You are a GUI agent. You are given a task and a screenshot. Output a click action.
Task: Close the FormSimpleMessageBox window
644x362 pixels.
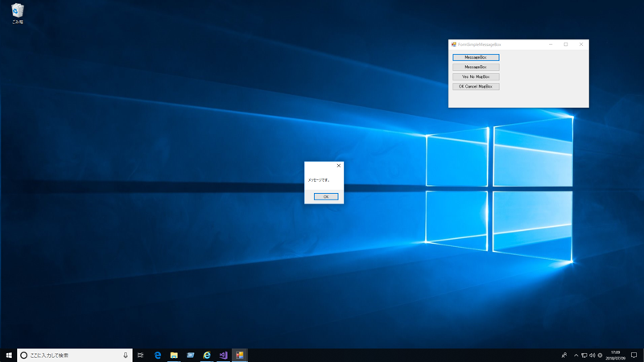click(580, 44)
